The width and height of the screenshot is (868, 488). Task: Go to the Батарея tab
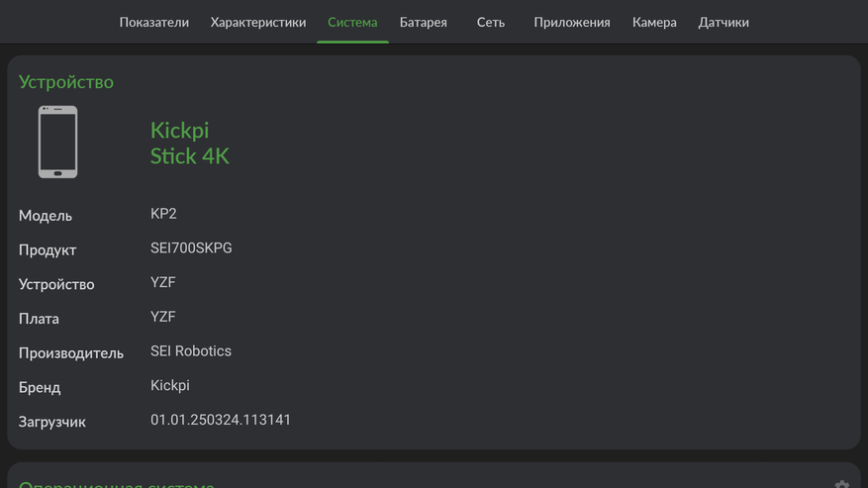[424, 22]
